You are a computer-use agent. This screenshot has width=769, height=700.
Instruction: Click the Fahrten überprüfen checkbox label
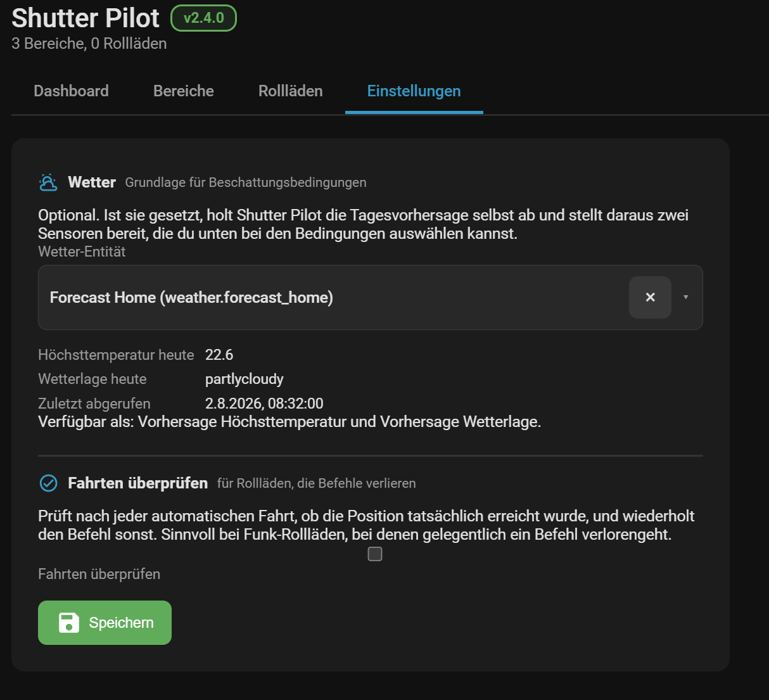coord(99,574)
